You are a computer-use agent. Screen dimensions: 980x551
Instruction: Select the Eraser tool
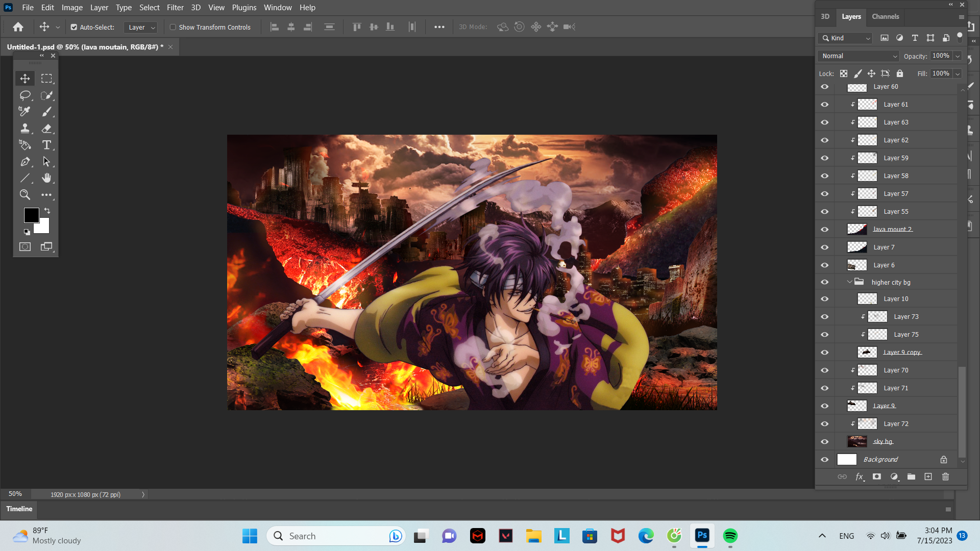pyautogui.click(x=46, y=128)
